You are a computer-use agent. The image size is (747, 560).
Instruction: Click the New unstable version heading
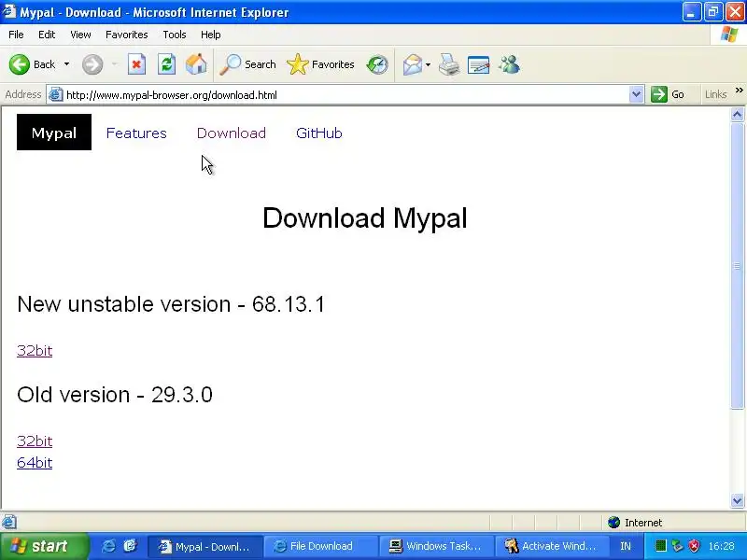tap(171, 304)
